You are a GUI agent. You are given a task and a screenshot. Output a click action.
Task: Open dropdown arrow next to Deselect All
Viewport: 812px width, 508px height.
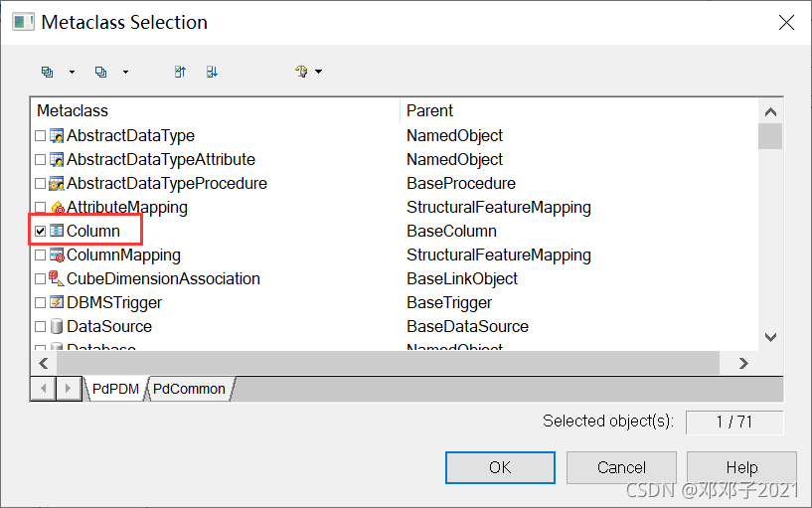(x=125, y=72)
